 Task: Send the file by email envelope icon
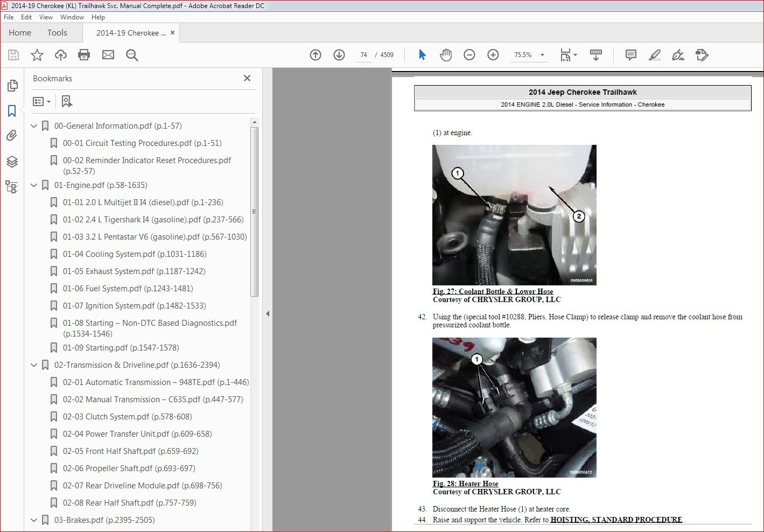(108, 55)
